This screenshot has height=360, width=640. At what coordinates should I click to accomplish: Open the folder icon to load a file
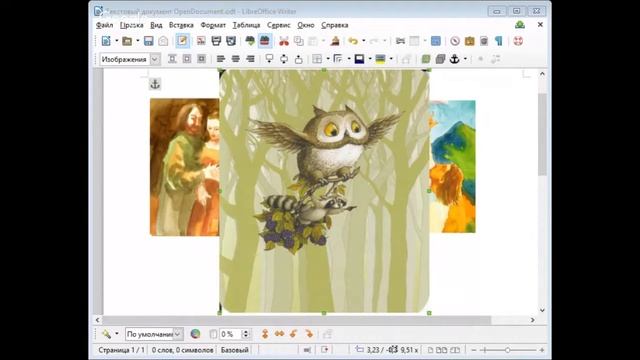pos(127,41)
